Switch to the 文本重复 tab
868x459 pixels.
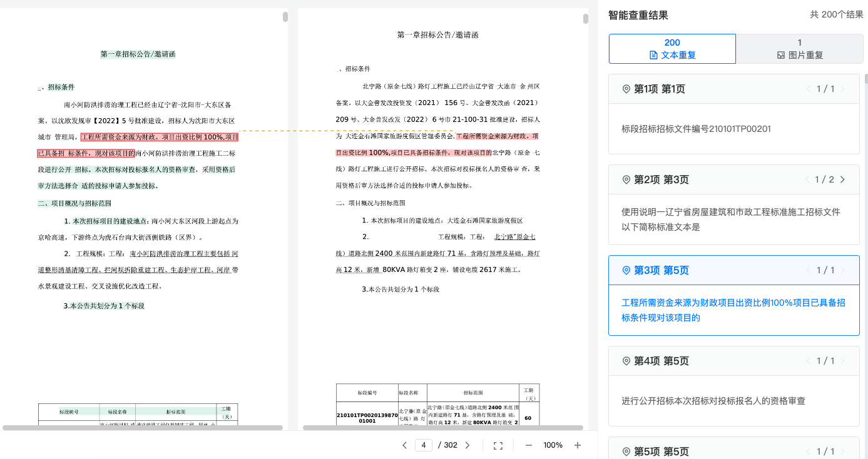click(672, 49)
